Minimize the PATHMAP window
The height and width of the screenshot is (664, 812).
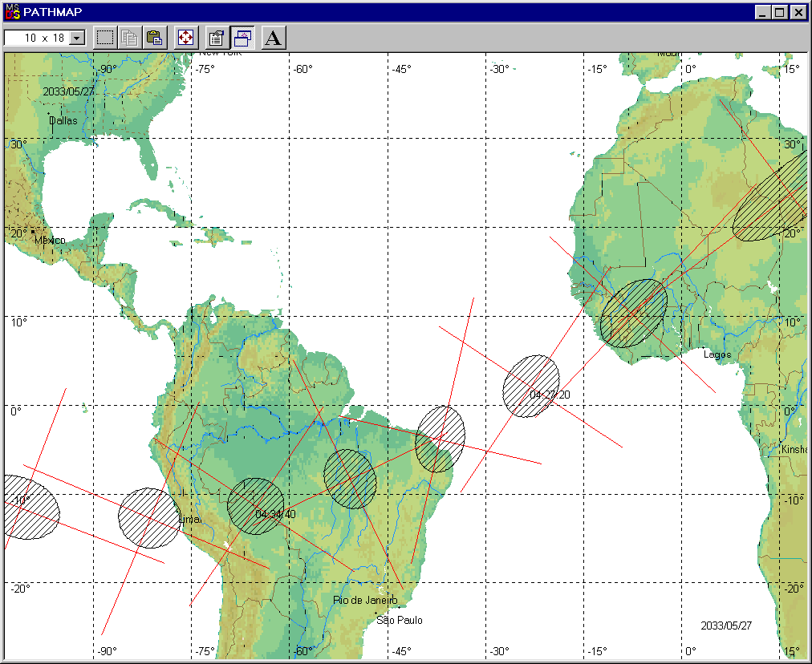point(762,12)
